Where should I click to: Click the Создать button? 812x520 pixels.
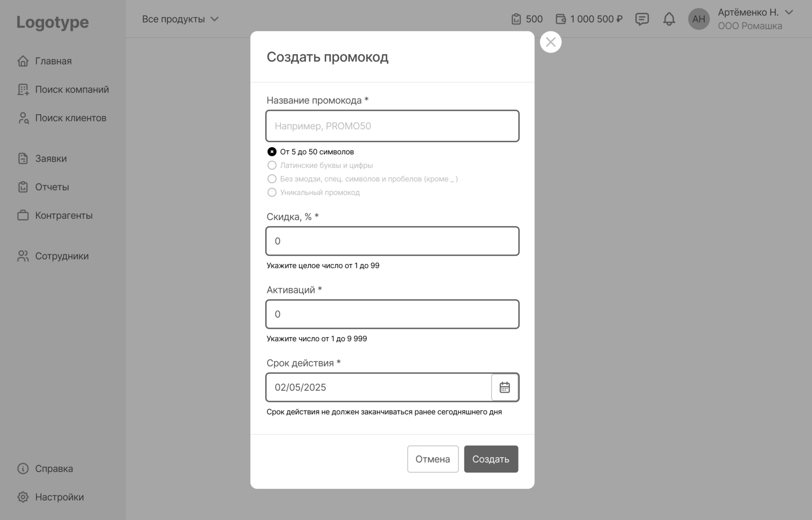coord(491,459)
